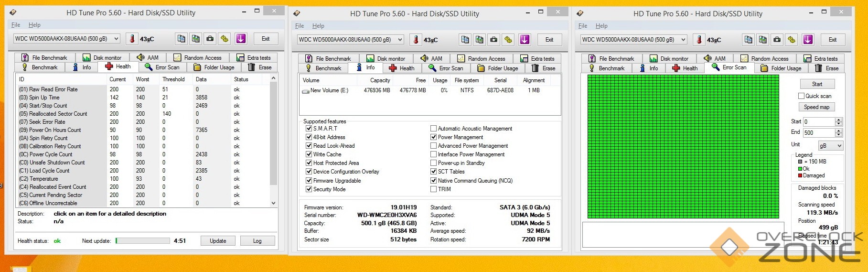Click the second copy icon in the Error Scan window toolbar

(x=763, y=40)
